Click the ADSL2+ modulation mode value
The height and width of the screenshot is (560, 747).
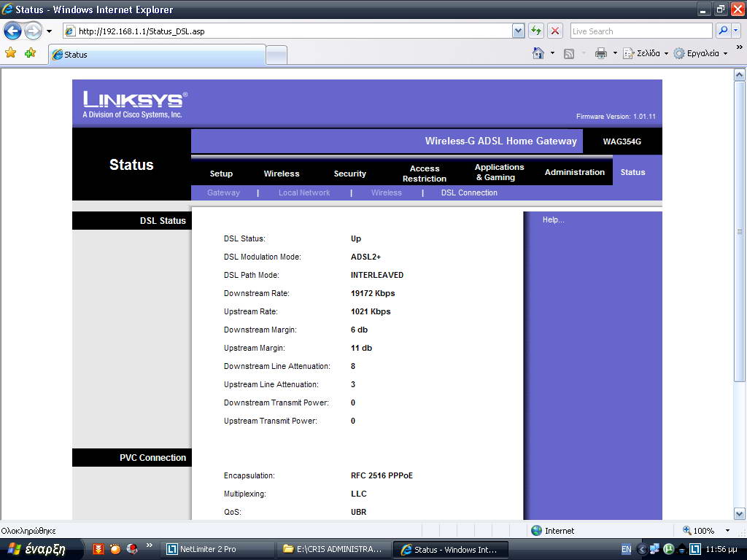(x=366, y=257)
